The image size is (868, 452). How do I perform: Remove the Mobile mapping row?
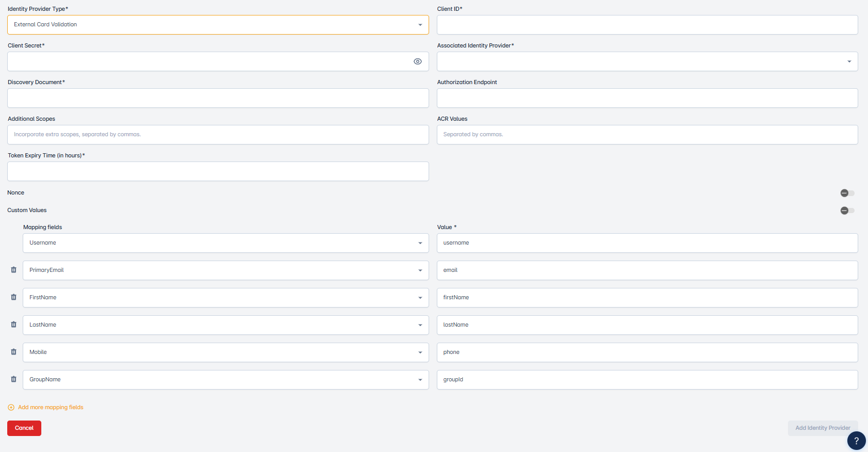click(x=14, y=352)
